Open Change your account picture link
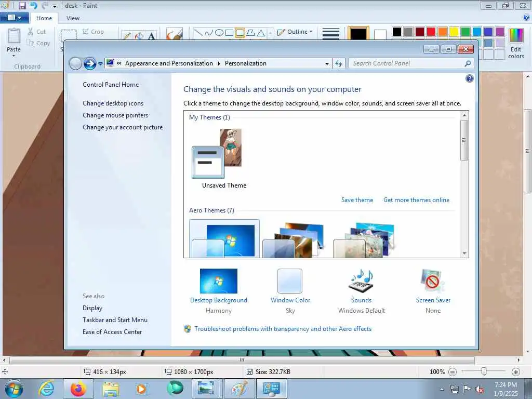Viewport: 532px width, 399px height. point(123,127)
